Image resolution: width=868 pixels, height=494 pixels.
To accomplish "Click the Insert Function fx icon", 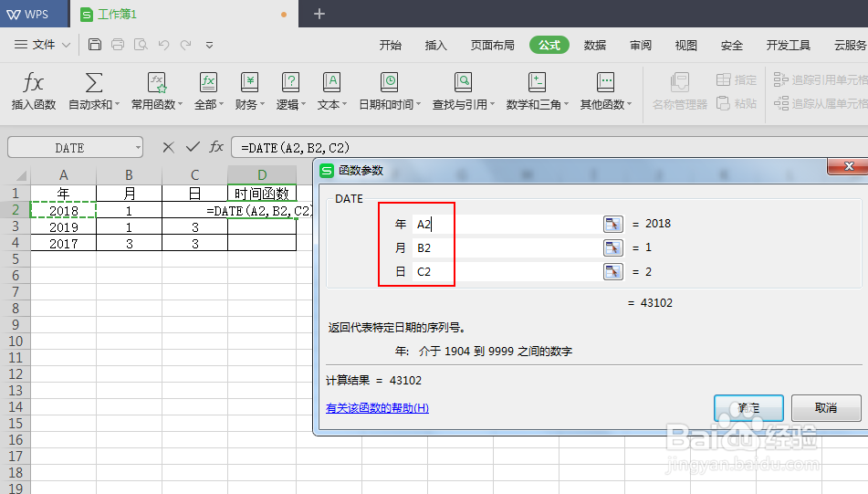I will [x=33, y=83].
